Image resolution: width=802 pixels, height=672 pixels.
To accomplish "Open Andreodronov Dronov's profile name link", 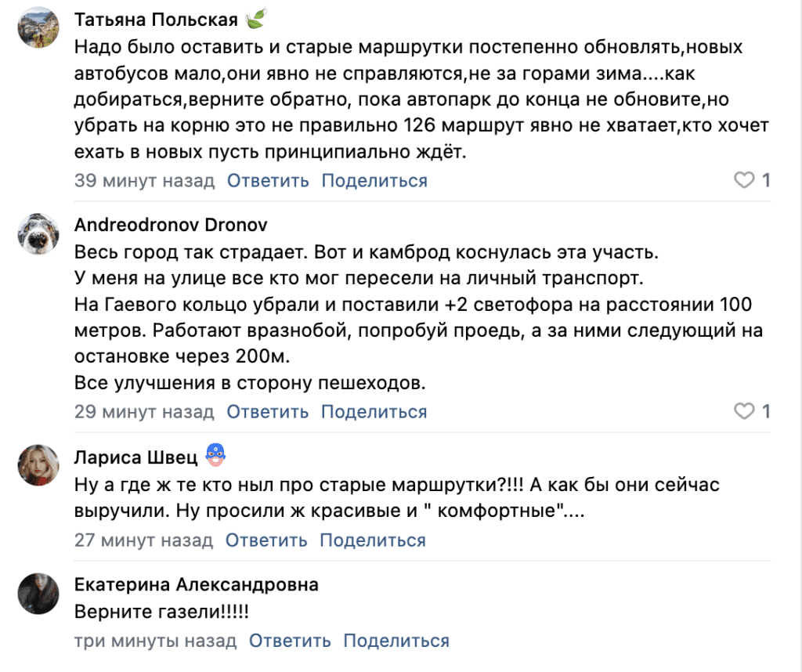I will [x=171, y=226].
